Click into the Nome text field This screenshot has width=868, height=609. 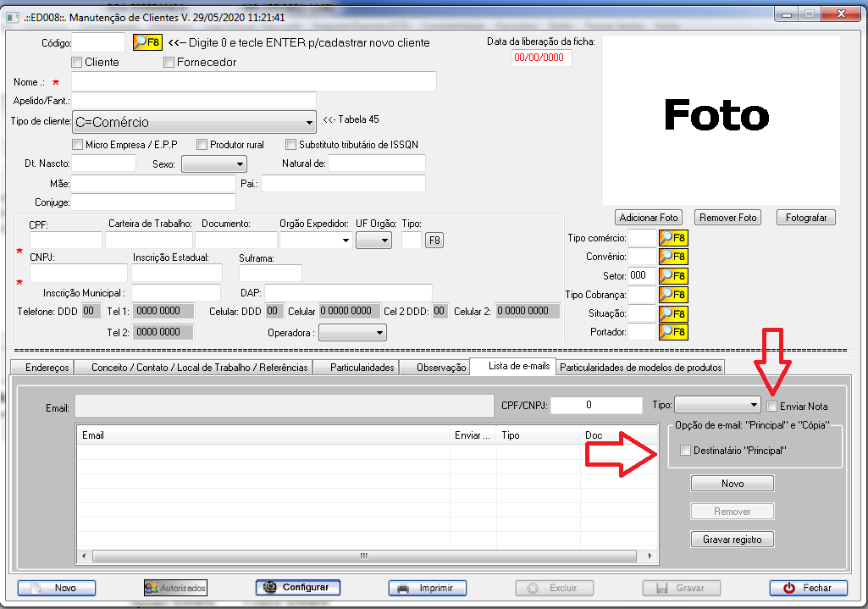[254, 81]
